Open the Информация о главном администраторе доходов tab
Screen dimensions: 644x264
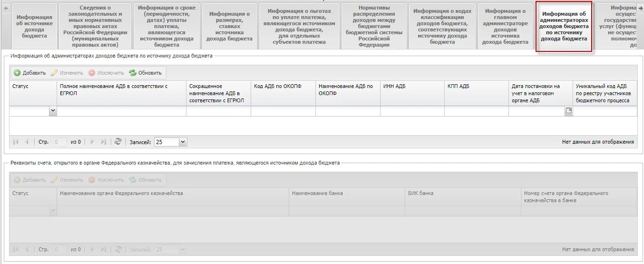pyautogui.click(x=505, y=26)
